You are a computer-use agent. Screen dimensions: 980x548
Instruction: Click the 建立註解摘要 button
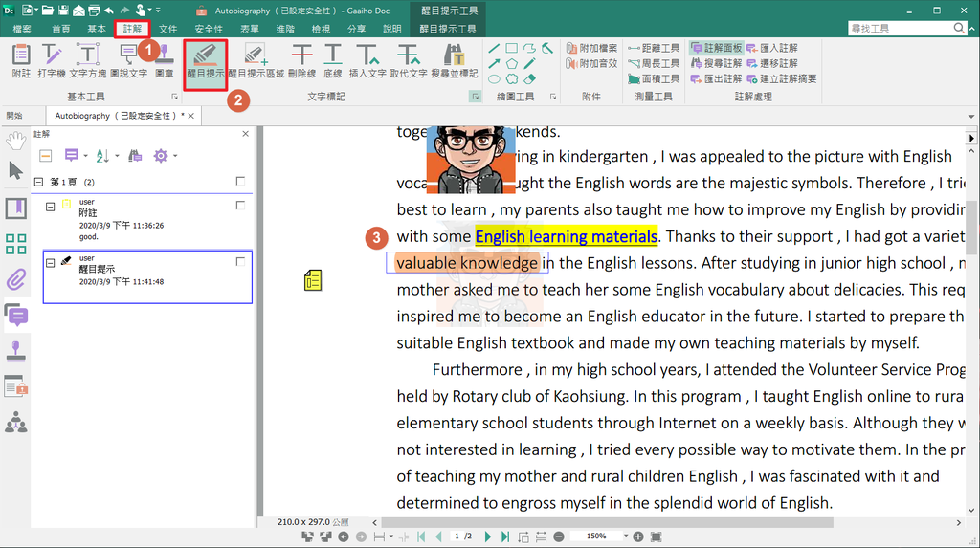(x=782, y=79)
